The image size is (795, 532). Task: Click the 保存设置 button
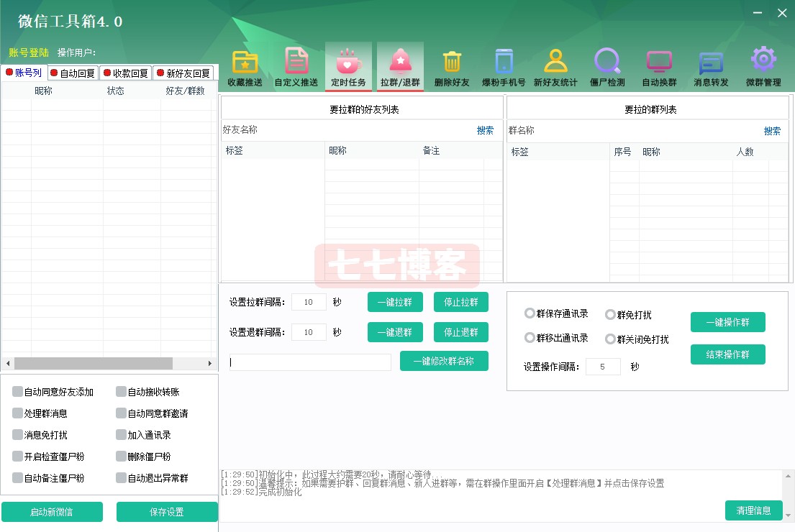click(167, 512)
